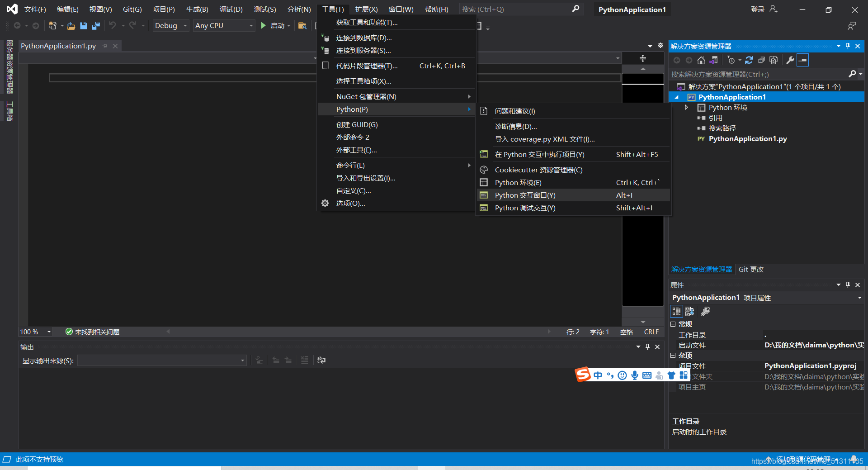Pin the Output window
Viewport: 868px width, 470px height.
point(647,347)
